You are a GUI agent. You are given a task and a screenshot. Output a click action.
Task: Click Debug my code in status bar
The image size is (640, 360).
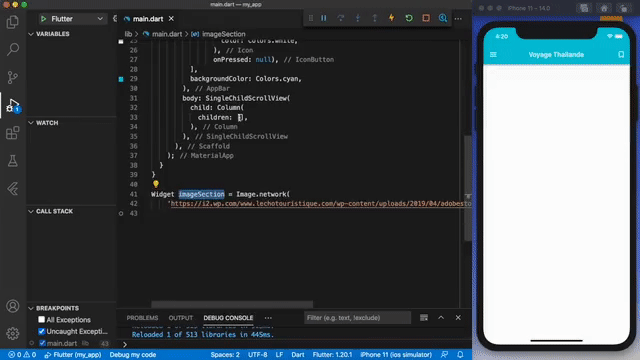point(133,355)
